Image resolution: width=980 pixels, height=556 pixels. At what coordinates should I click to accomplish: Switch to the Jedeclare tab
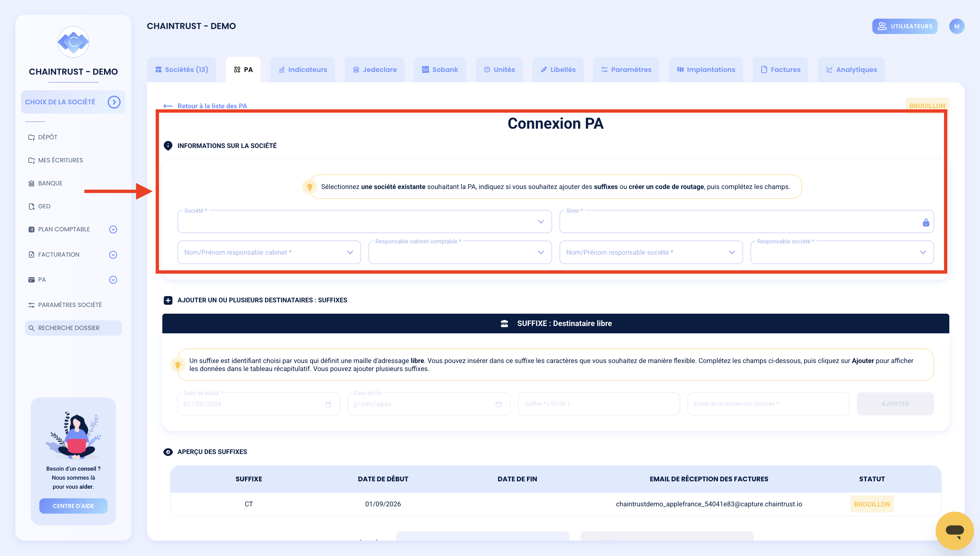point(375,69)
